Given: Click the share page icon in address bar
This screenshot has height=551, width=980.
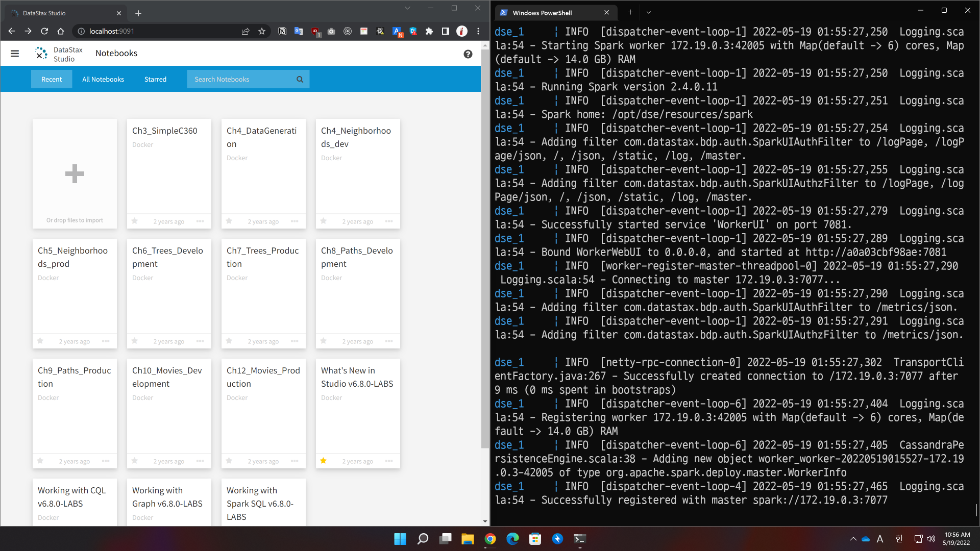Looking at the screenshot, I should pyautogui.click(x=246, y=31).
